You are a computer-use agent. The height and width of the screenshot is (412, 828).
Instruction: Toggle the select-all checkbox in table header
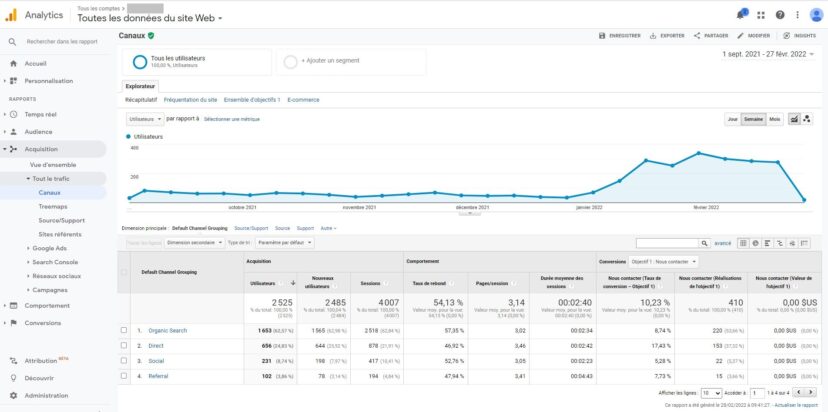tap(124, 273)
